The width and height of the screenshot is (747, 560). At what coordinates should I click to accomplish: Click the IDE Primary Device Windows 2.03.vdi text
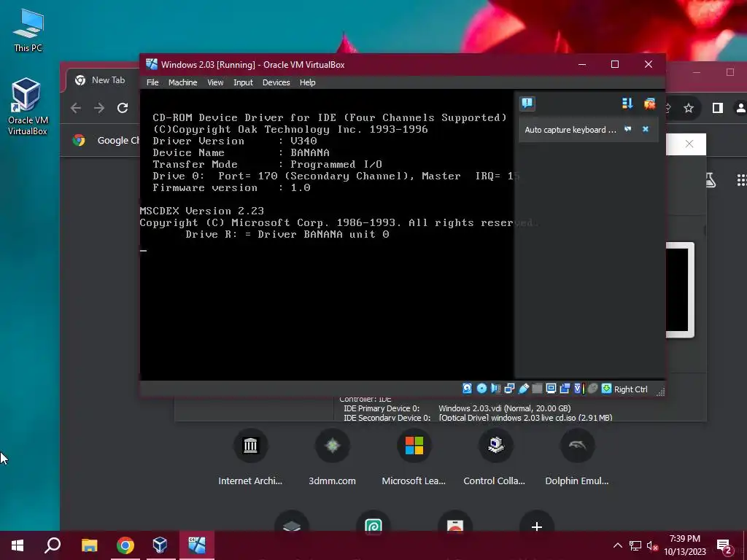tap(505, 408)
